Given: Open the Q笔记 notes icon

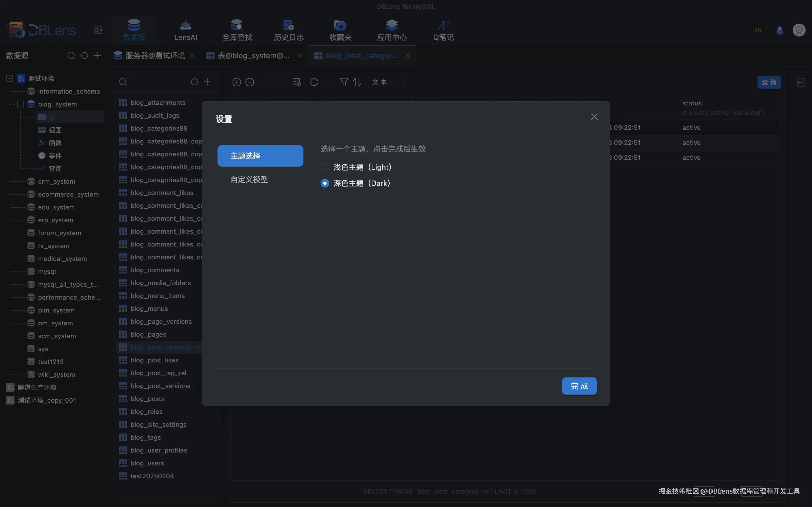Looking at the screenshot, I should click(443, 25).
